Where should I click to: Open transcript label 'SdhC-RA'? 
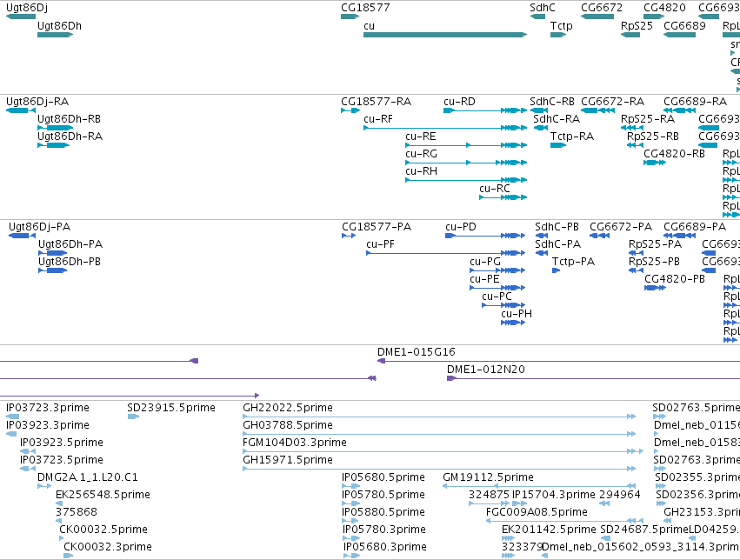557,119
